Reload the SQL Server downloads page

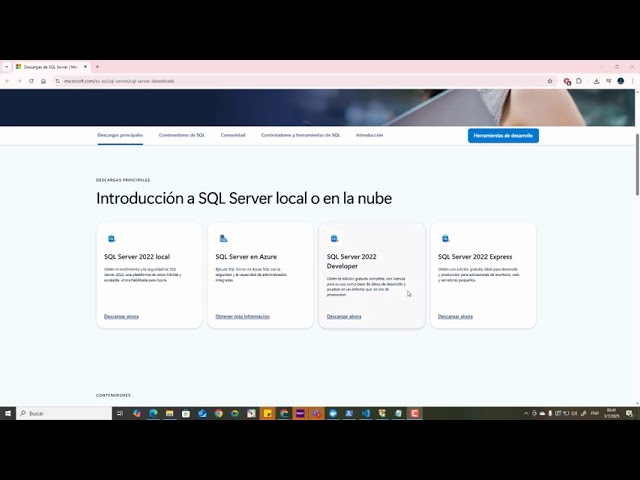coord(31,81)
